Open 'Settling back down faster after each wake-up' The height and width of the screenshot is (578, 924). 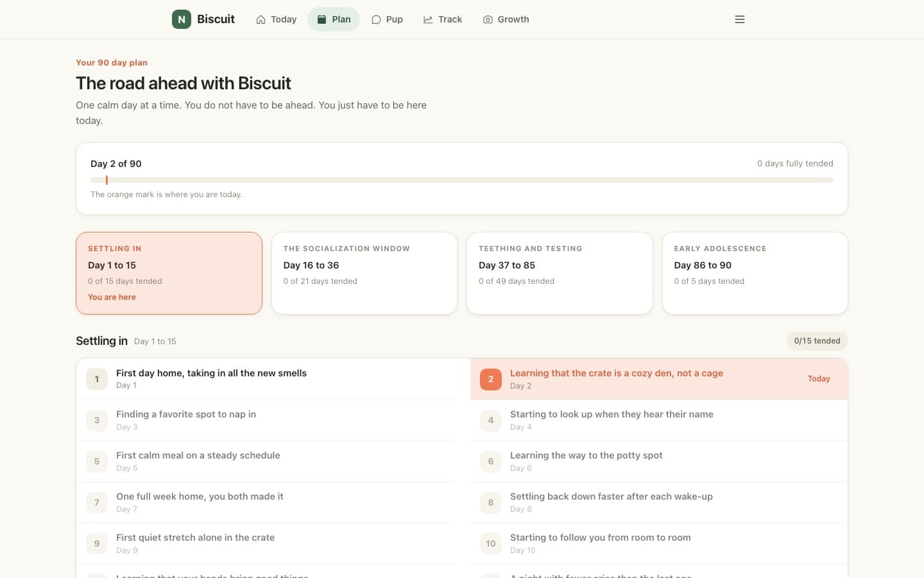click(x=659, y=502)
